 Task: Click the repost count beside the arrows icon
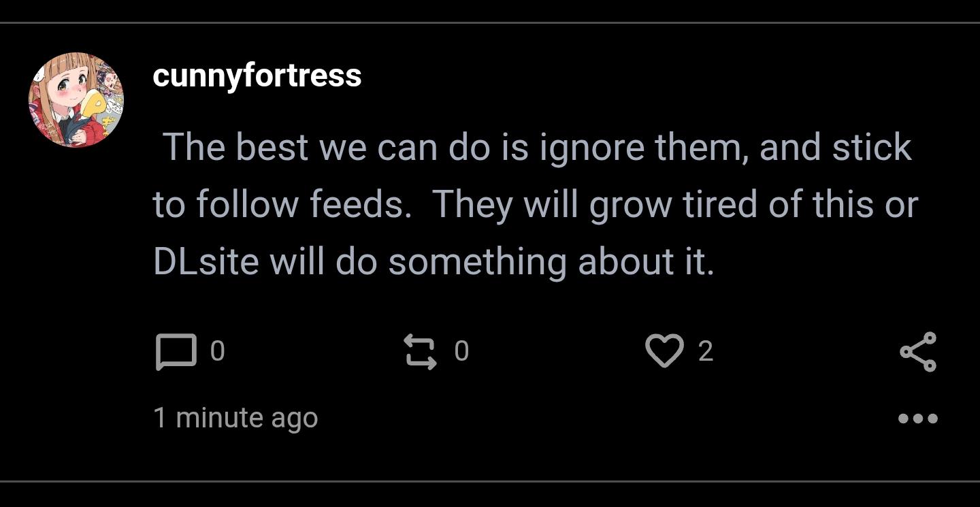point(461,351)
